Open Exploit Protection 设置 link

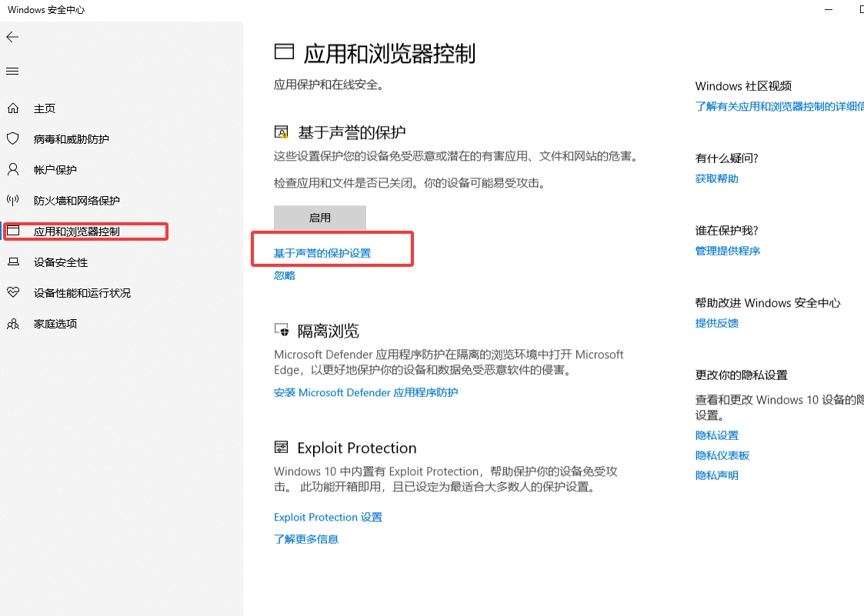pyautogui.click(x=328, y=518)
